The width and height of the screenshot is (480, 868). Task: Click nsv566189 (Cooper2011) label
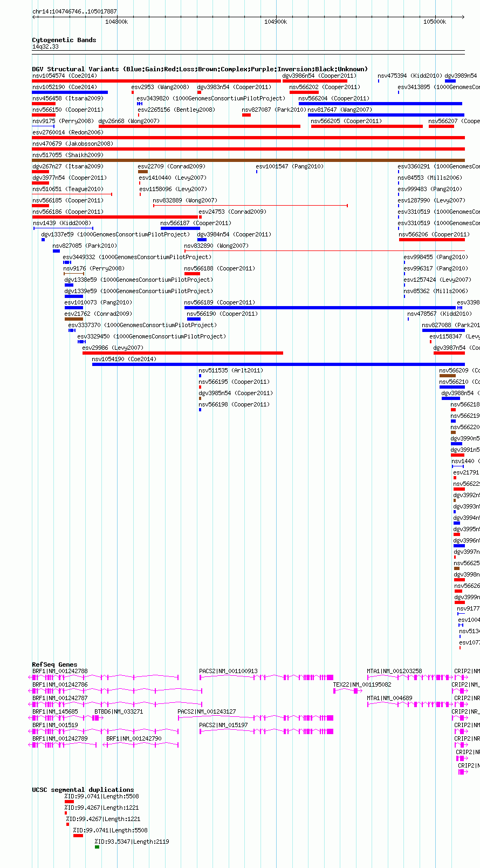click(220, 302)
